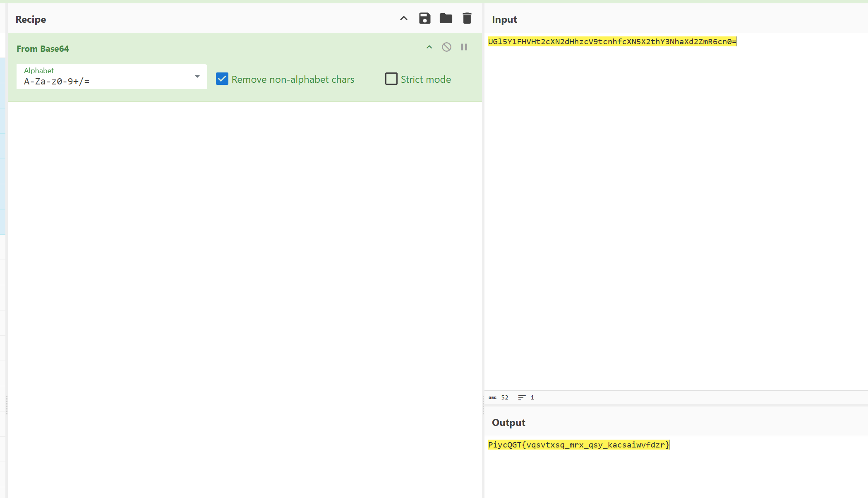
Task: Collapse the Recipe panel with the chevron
Action: (x=403, y=18)
